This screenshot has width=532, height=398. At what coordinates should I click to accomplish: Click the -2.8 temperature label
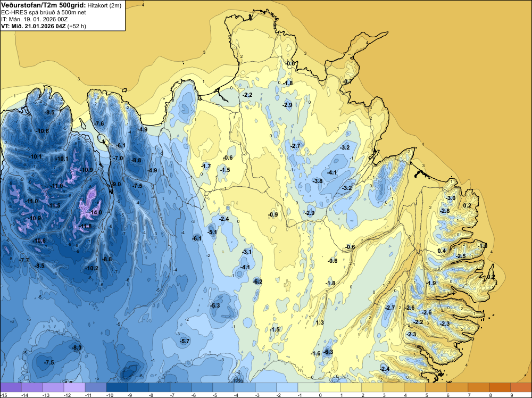pos(445,211)
